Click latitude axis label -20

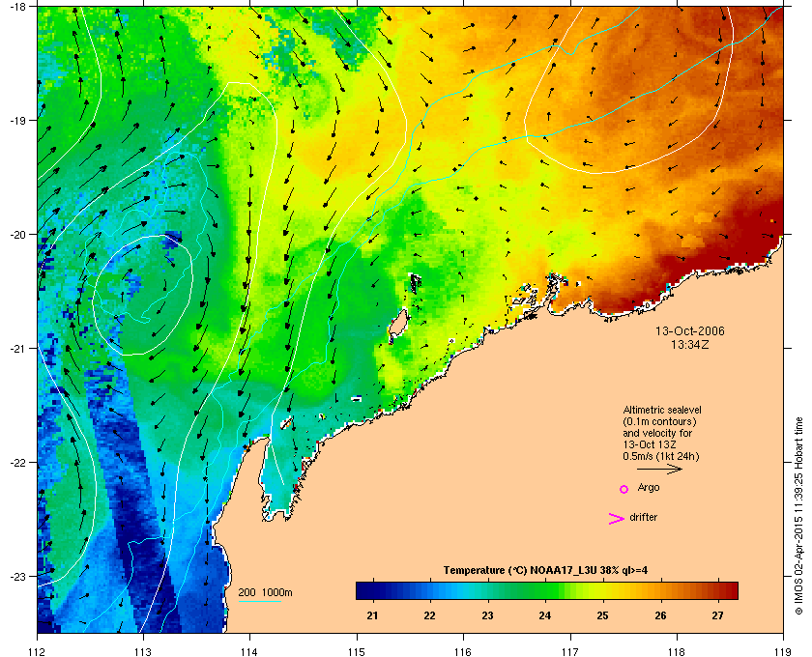pyautogui.click(x=16, y=235)
